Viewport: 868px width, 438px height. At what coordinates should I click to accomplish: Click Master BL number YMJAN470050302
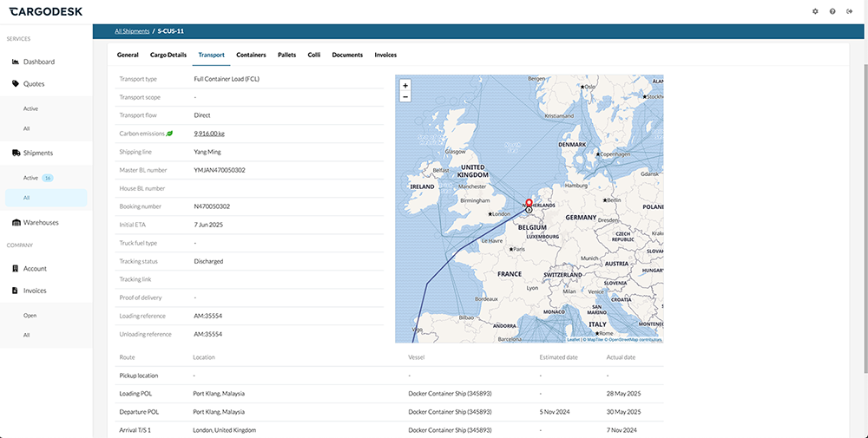[x=220, y=170]
